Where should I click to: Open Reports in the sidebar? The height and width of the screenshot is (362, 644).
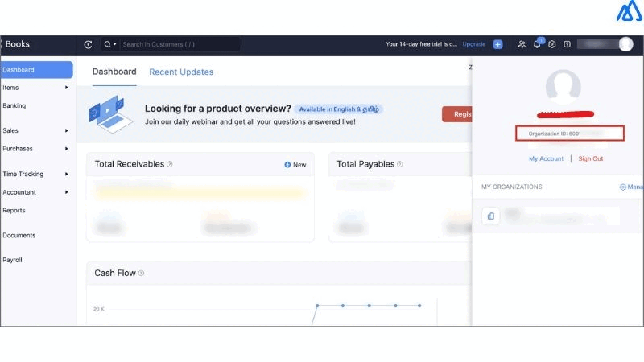(x=14, y=210)
